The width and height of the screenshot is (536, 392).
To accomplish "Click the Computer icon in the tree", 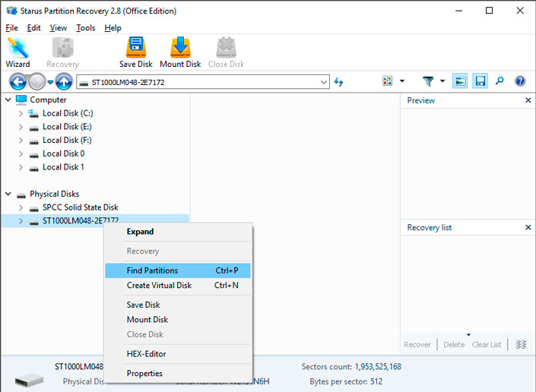I will (x=21, y=100).
